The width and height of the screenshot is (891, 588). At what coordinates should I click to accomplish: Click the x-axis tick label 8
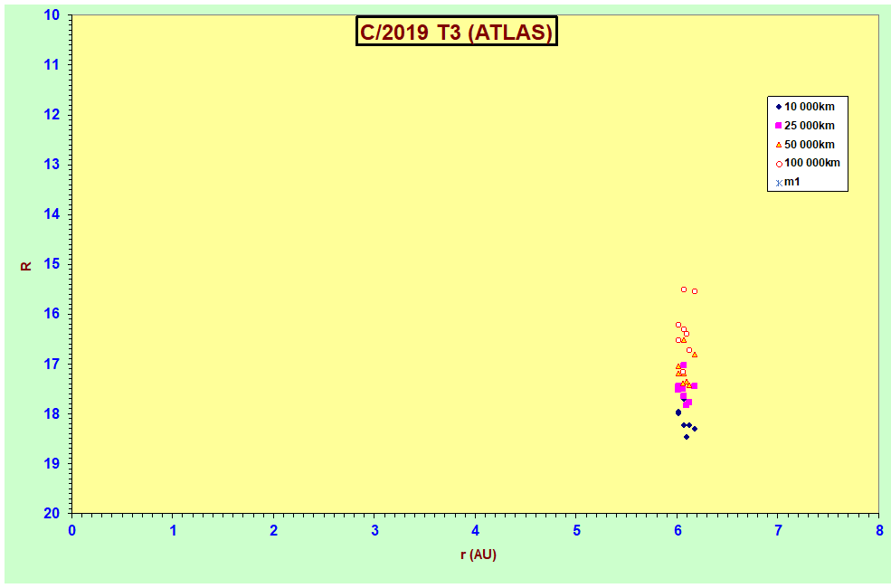click(879, 531)
